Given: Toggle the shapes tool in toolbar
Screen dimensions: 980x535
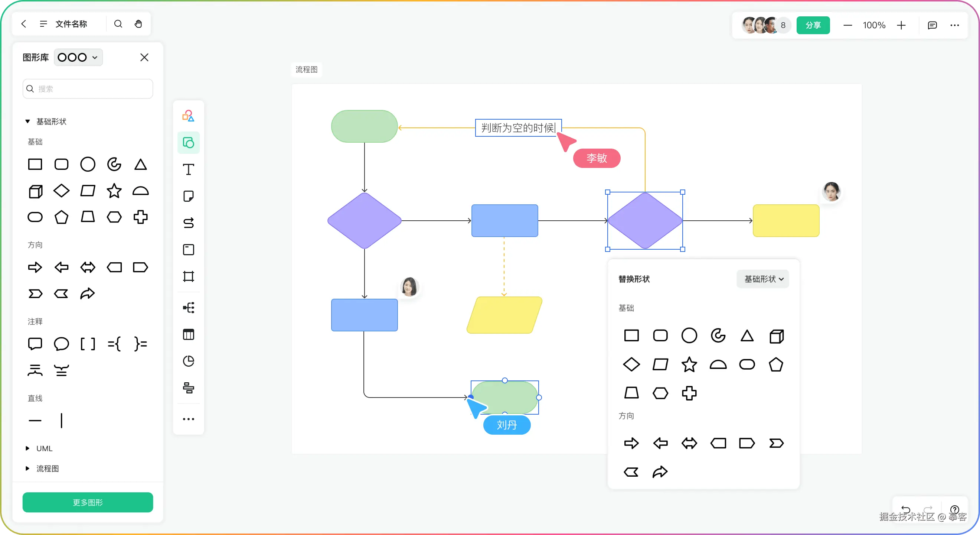Looking at the screenshot, I should (188, 143).
